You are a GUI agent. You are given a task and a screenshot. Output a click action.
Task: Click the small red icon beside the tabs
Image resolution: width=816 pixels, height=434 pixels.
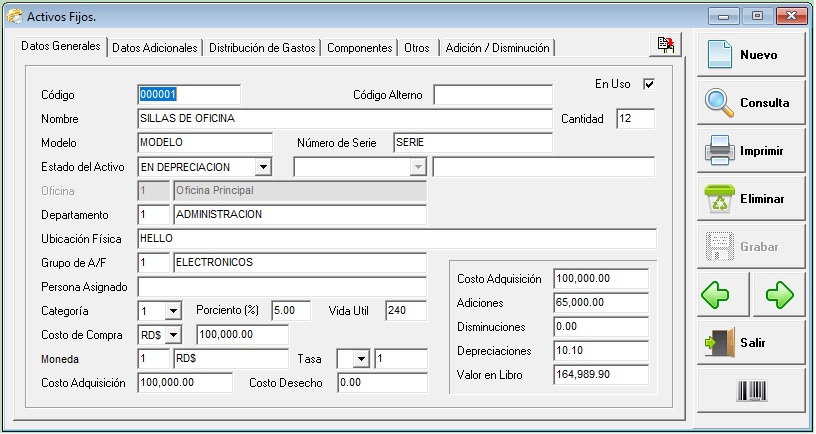tap(665, 45)
